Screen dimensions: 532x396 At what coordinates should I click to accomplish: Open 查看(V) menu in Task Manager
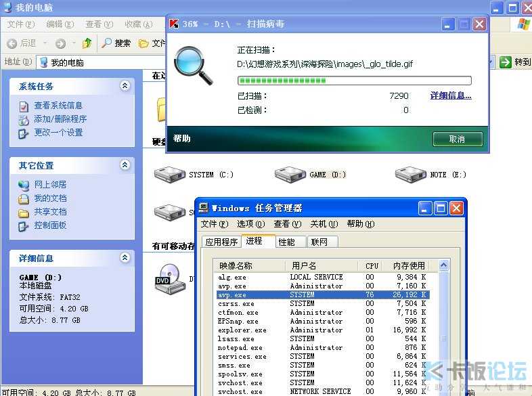(288, 224)
